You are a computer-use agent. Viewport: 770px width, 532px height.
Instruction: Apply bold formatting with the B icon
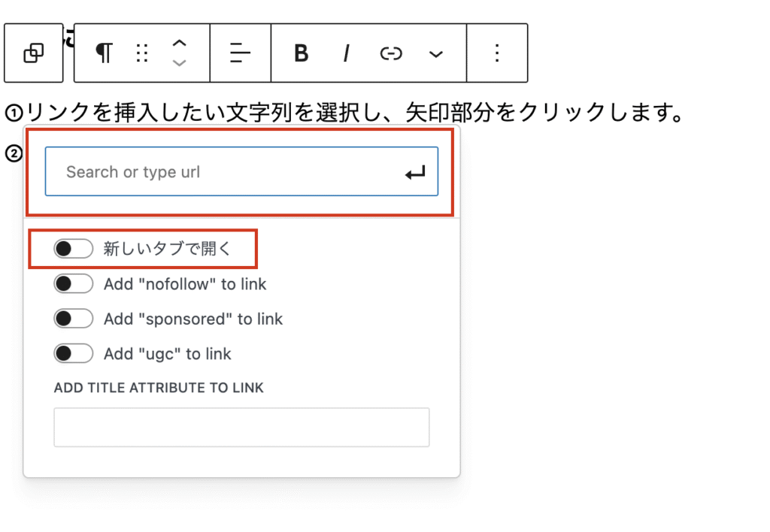tap(301, 53)
